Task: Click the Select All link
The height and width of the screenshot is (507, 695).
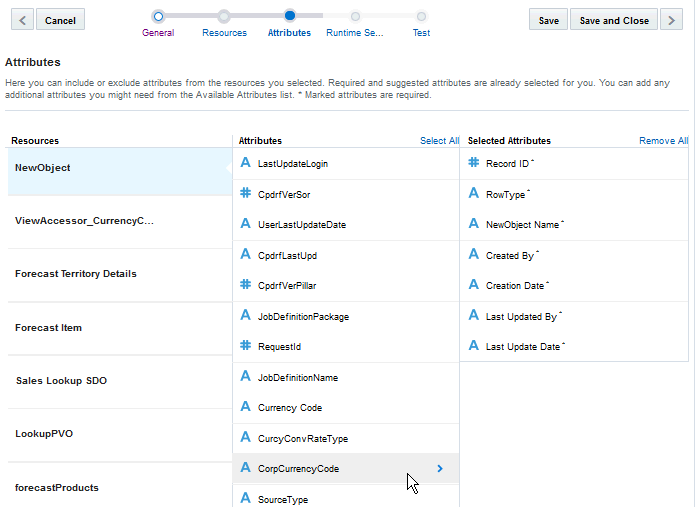Action: tap(439, 141)
